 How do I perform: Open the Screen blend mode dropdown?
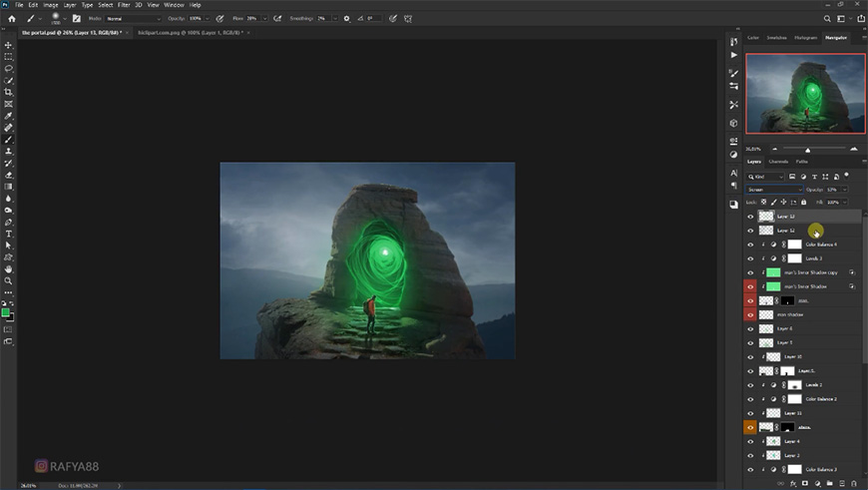coord(774,190)
